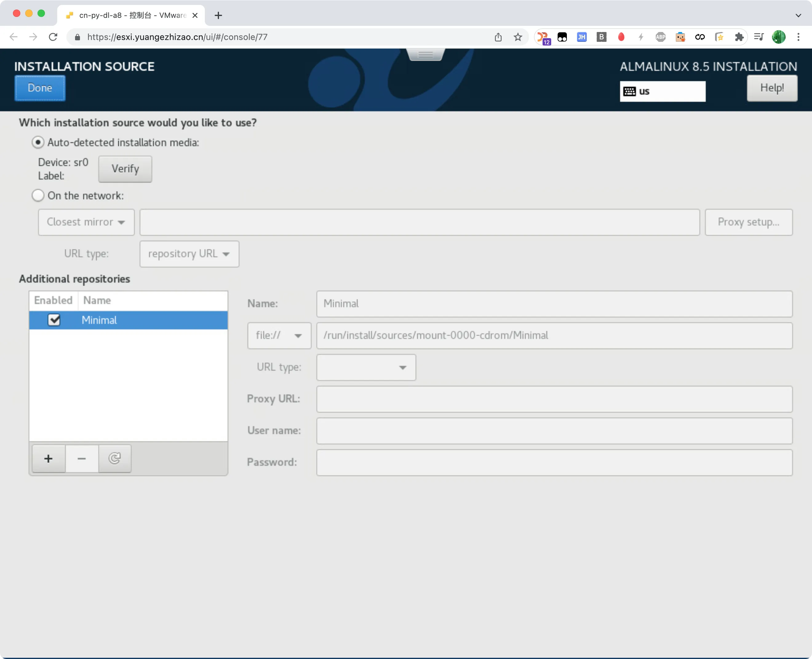Image resolution: width=812 pixels, height=659 pixels.
Task: Open the tab search chevron
Action: [x=798, y=15]
